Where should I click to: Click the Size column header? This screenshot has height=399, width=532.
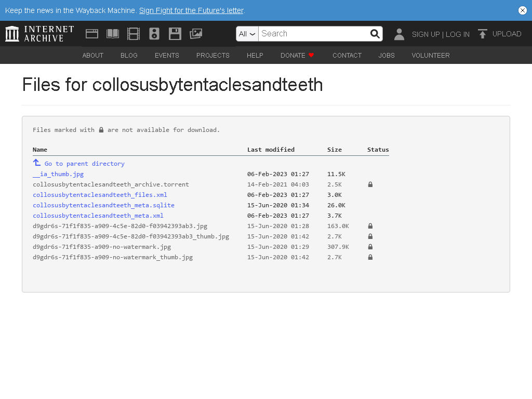pyautogui.click(x=334, y=150)
